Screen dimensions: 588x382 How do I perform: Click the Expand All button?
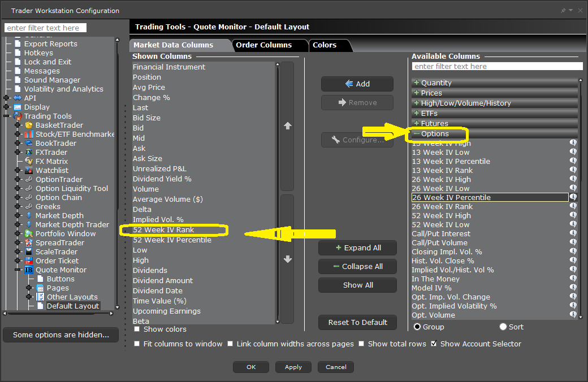click(357, 248)
